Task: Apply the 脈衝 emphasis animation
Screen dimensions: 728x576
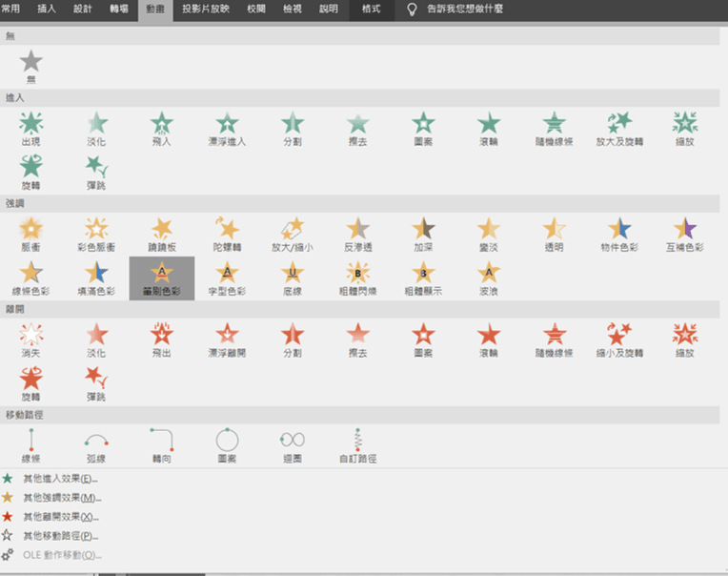Action: click(x=31, y=235)
